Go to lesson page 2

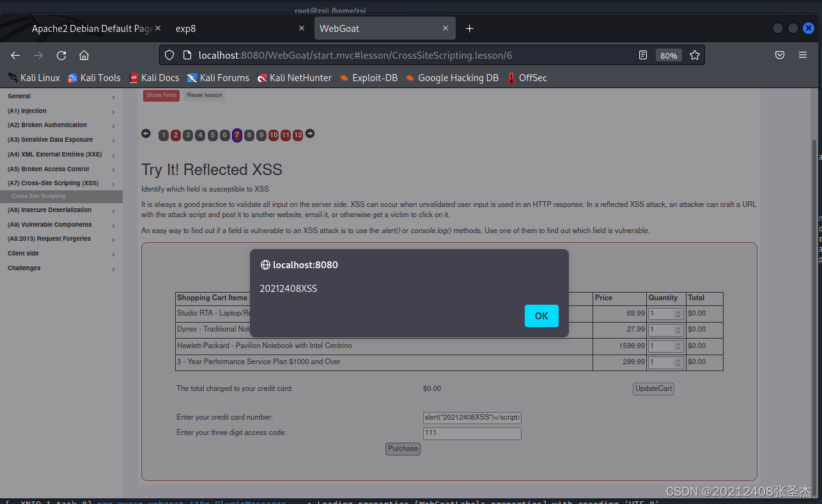pyautogui.click(x=176, y=135)
